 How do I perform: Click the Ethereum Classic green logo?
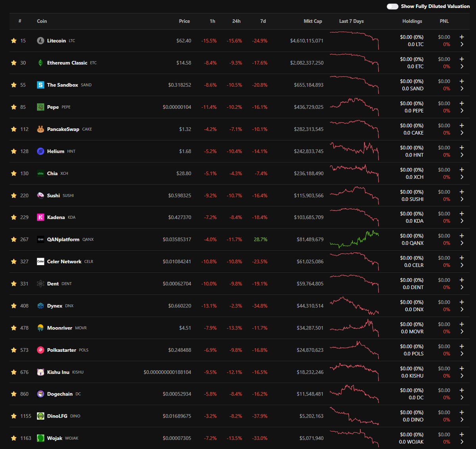[x=40, y=63]
